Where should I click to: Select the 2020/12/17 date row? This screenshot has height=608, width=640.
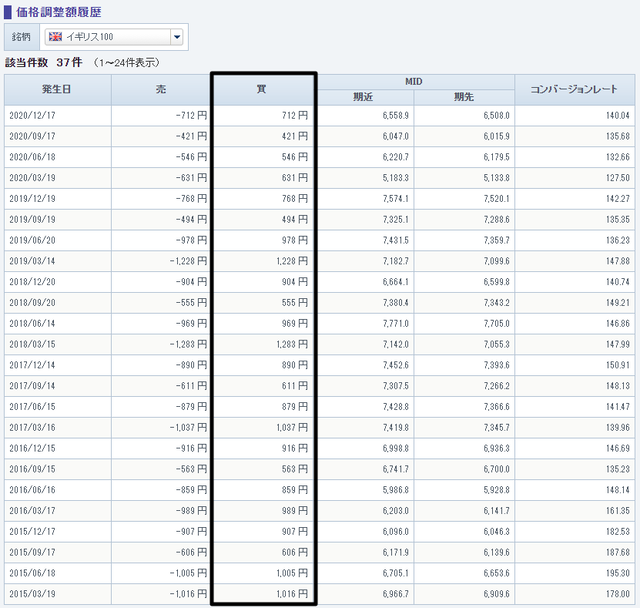(320, 115)
